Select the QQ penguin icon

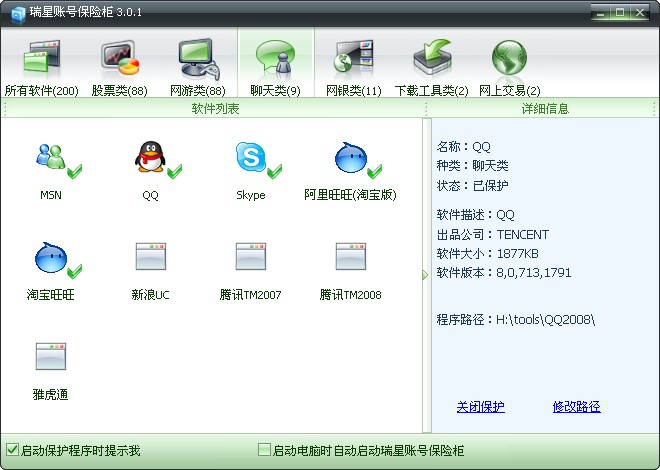[150, 157]
